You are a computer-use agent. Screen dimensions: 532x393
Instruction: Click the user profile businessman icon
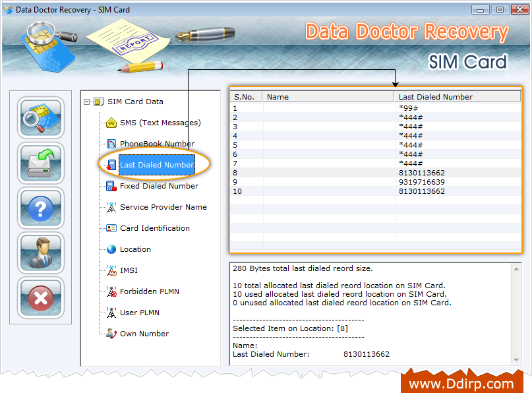[41, 253]
